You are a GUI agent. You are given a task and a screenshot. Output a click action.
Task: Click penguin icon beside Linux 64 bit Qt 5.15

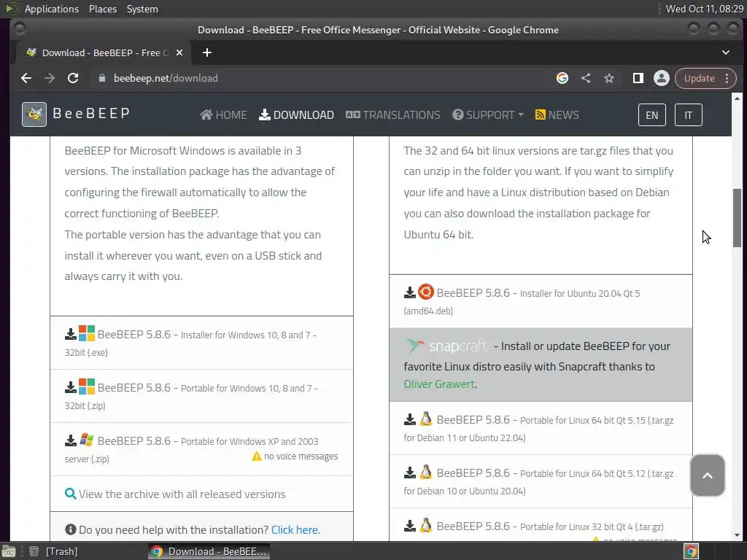(x=426, y=419)
